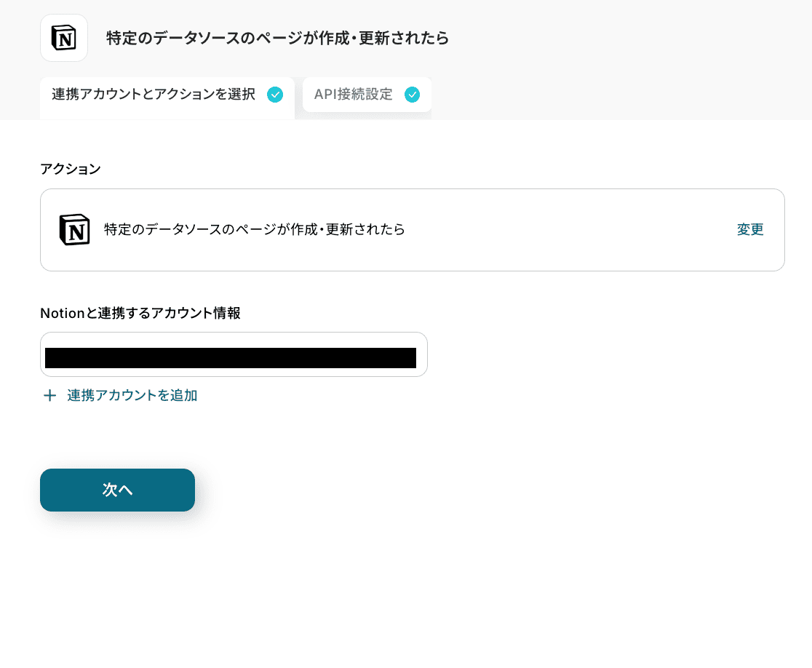Click the plus icon beside 連携アカウントを追加
812x668 pixels.
(49, 396)
